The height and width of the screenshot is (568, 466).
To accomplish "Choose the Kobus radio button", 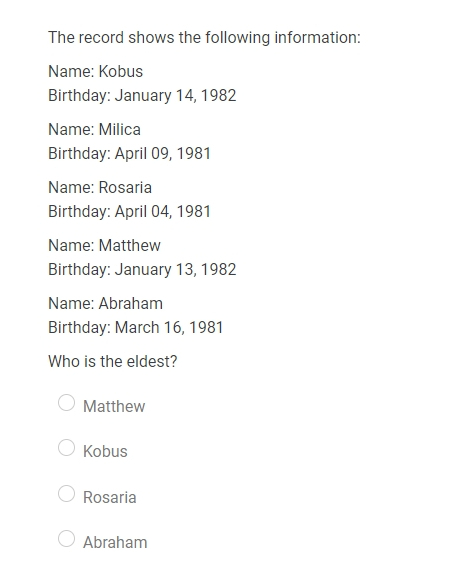I will tap(66, 448).
